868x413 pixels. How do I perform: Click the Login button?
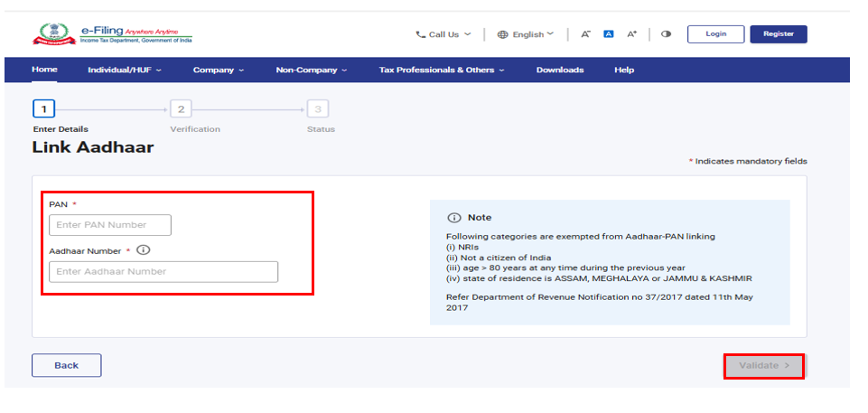[x=715, y=33]
